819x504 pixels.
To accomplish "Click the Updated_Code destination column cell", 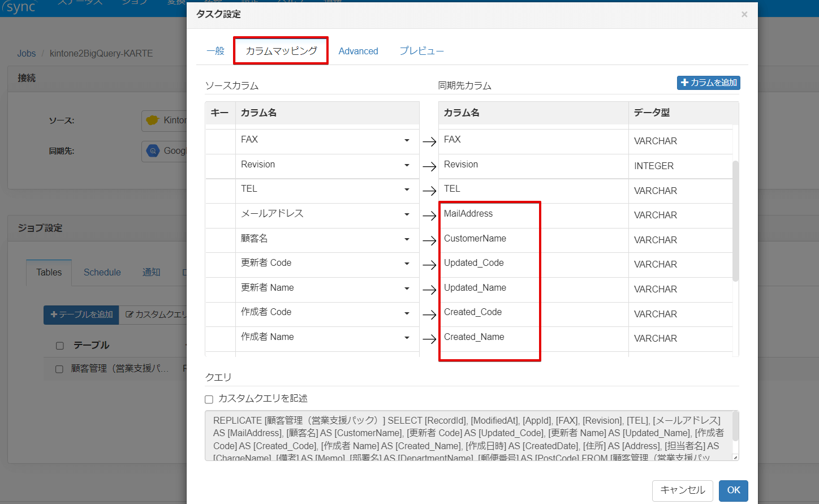I will tap(533, 265).
